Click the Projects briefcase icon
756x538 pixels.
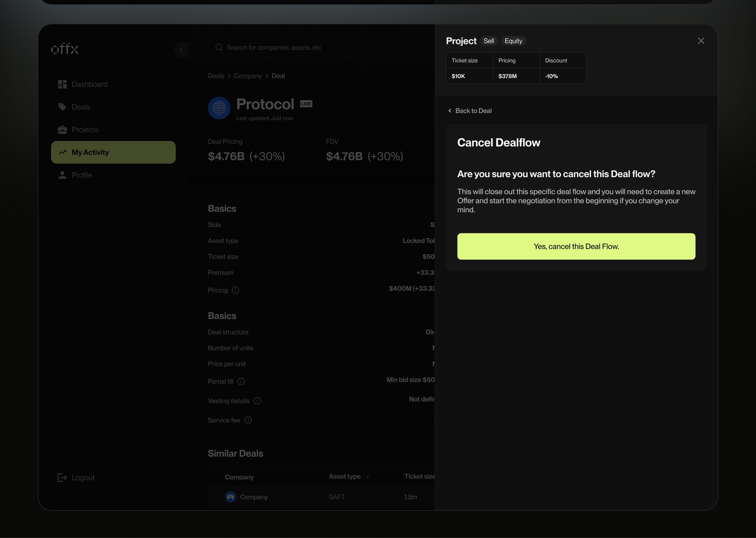(62, 130)
